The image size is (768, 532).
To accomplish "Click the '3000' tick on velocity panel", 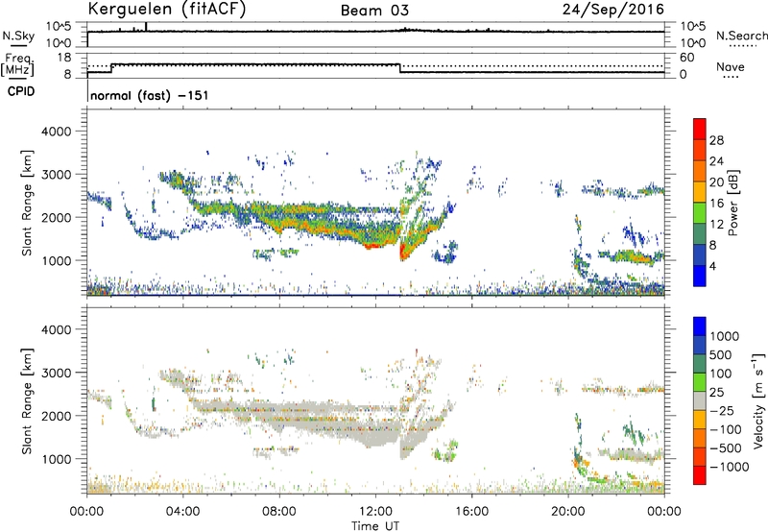I will coord(56,373).
